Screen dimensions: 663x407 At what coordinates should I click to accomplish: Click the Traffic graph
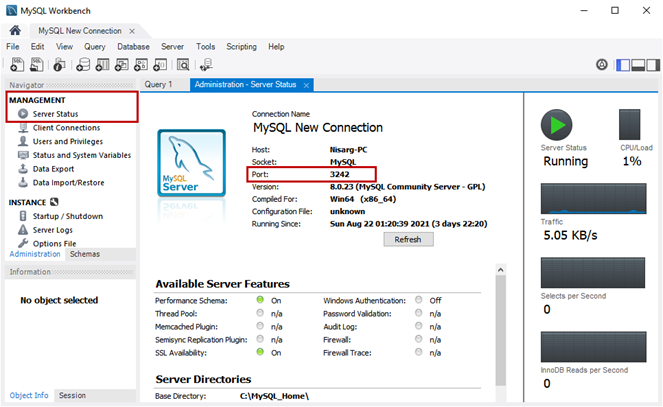(x=593, y=198)
